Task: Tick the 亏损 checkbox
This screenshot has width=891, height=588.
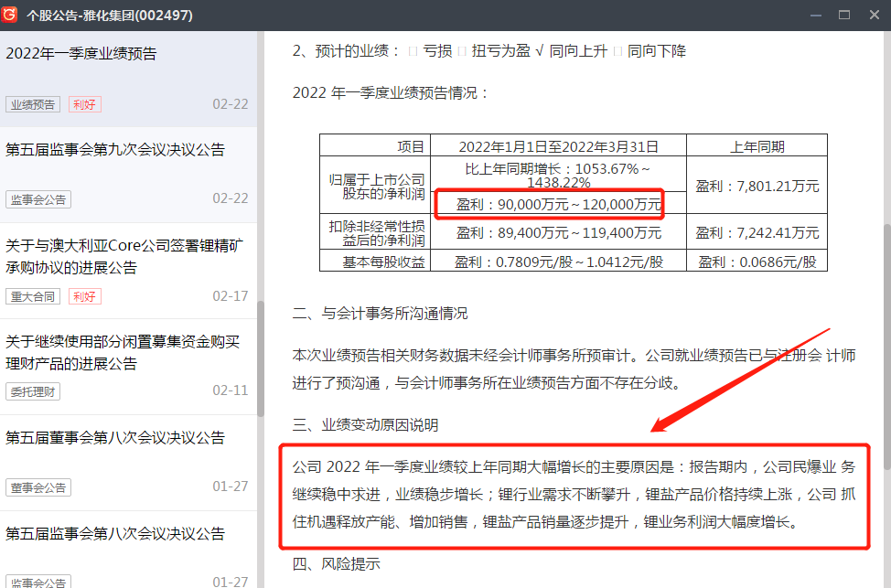Action: pyautogui.click(x=413, y=52)
